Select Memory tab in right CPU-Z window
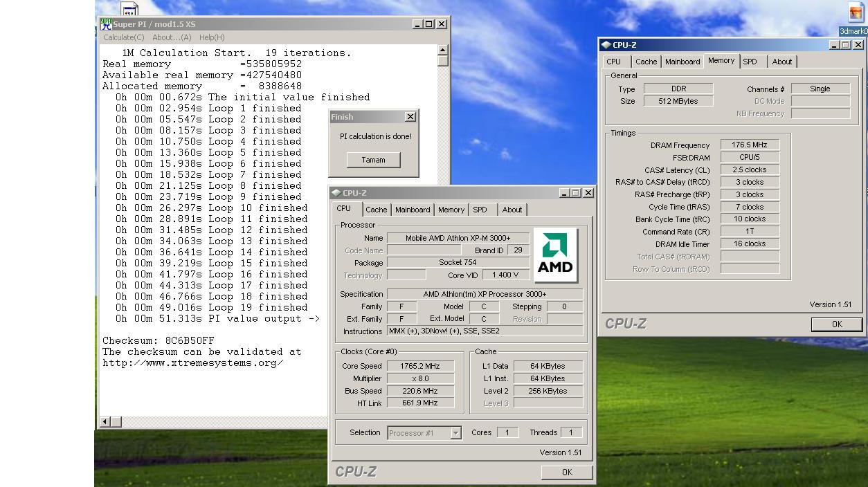 (x=721, y=60)
